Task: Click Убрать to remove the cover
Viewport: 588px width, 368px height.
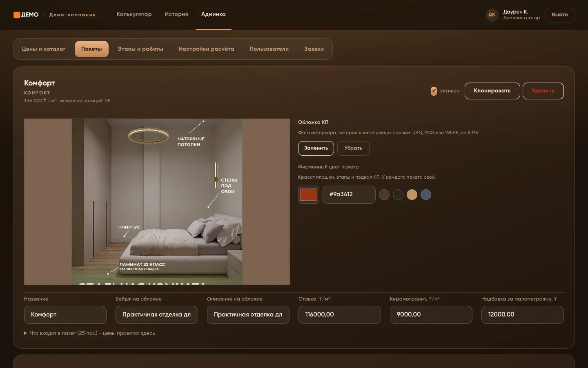Action: (x=353, y=148)
